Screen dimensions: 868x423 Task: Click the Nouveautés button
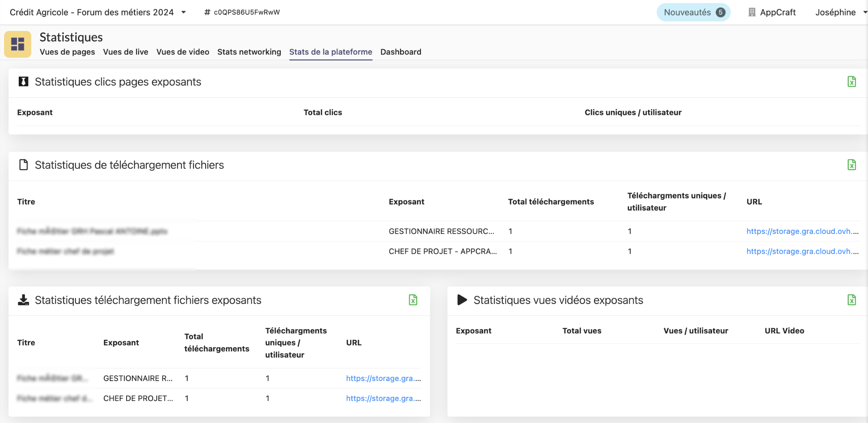pyautogui.click(x=688, y=12)
